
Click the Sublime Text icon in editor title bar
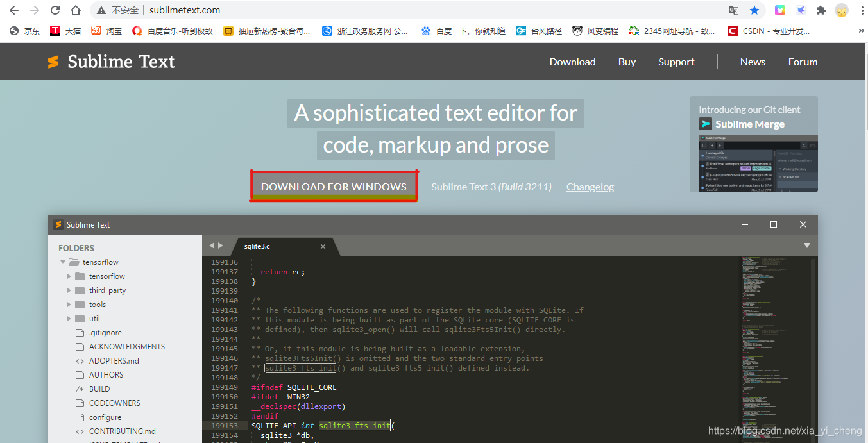[x=58, y=224]
